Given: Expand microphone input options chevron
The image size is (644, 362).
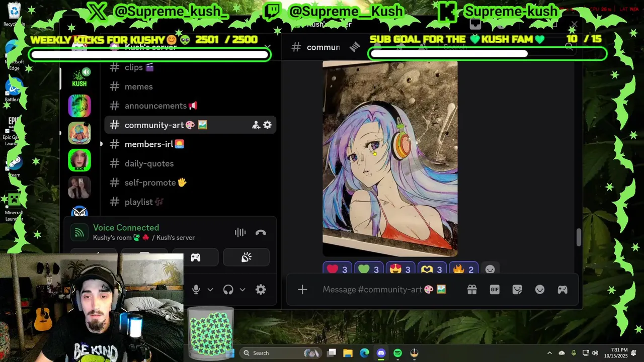Looking at the screenshot, I should click(210, 290).
